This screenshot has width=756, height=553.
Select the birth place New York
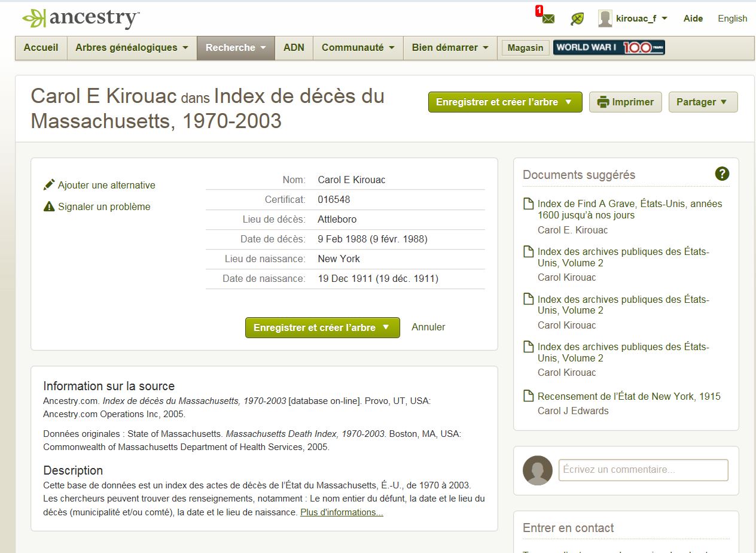339,259
